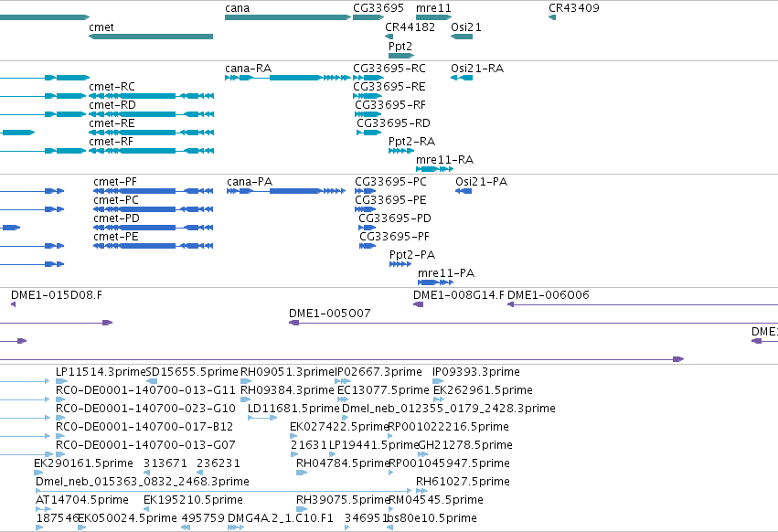This screenshot has height=532, width=778.
Task: Click protein cmet-PF
Action: point(154,192)
